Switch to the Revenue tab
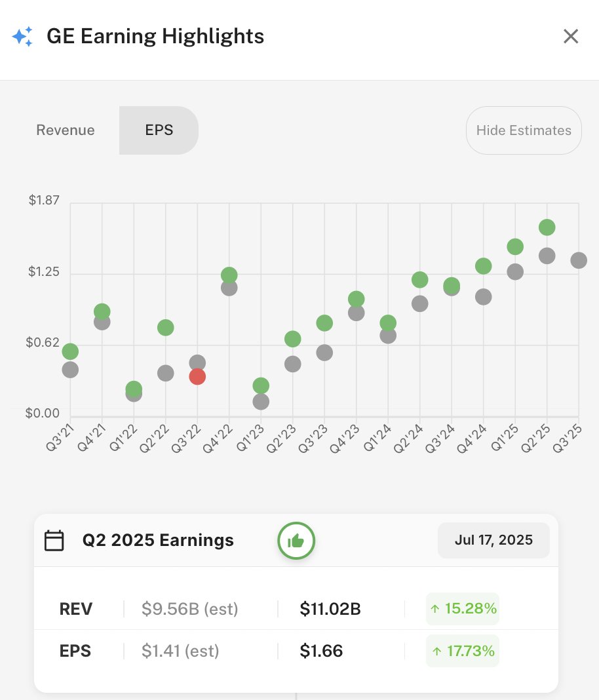 click(x=66, y=130)
